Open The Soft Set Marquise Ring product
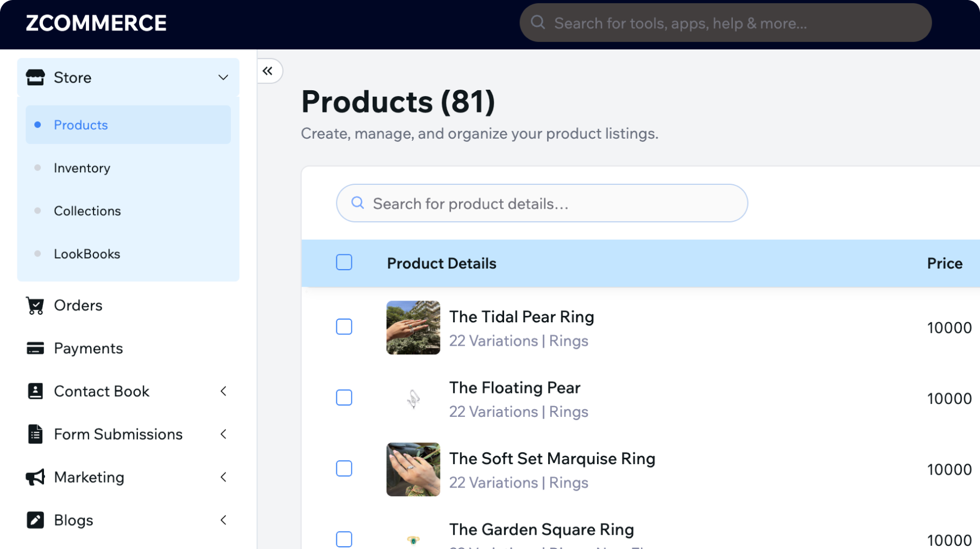 click(x=552, y=459)
